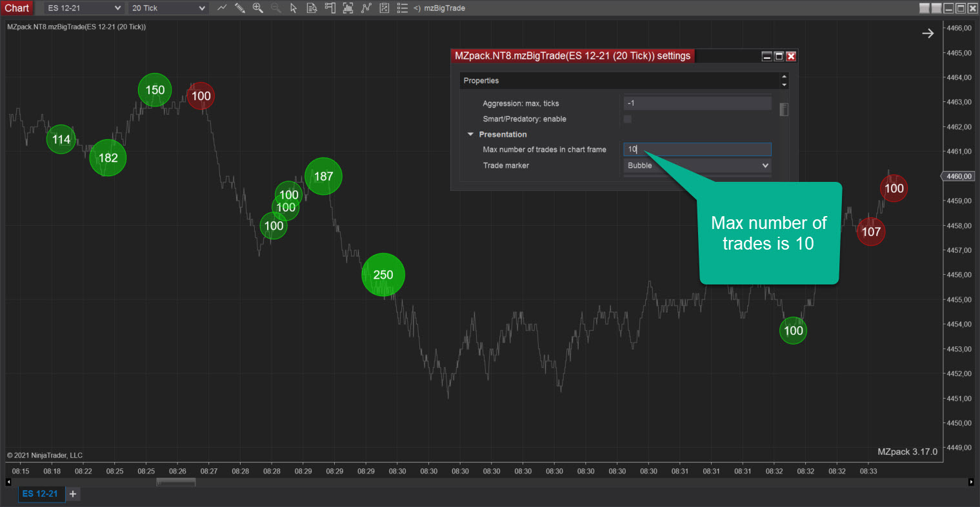980x507 pixels.
Task: Open the ES 12-21 instrument dropdown
Action: tap(84, 8)
